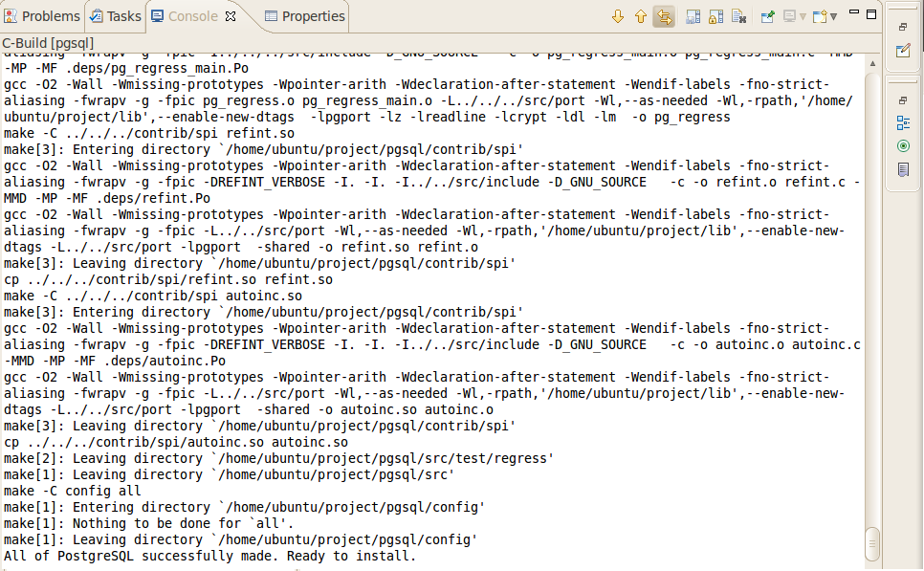Click the Copy Build Log icon

(693, 16)
